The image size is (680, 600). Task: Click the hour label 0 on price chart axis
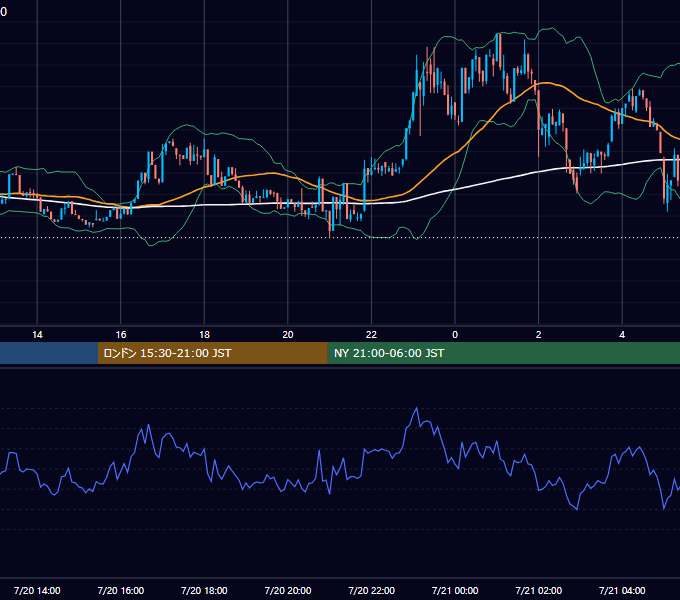click(455, 335)
